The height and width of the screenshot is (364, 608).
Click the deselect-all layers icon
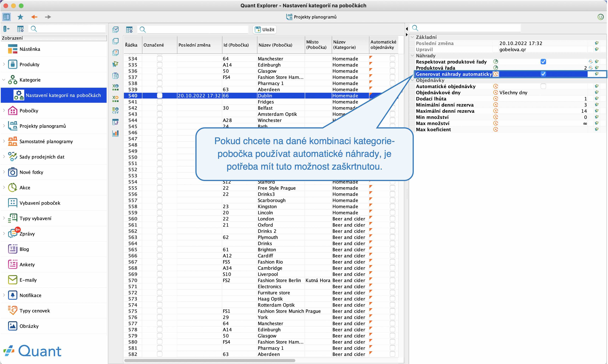tap(115, 41)
